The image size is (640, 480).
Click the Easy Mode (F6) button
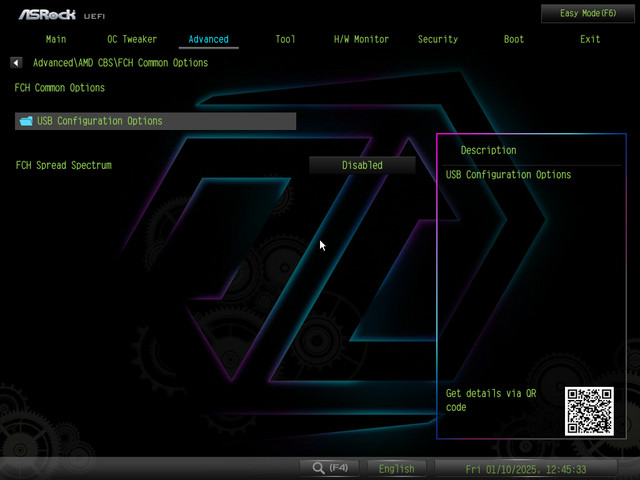[x=588, y=13]
